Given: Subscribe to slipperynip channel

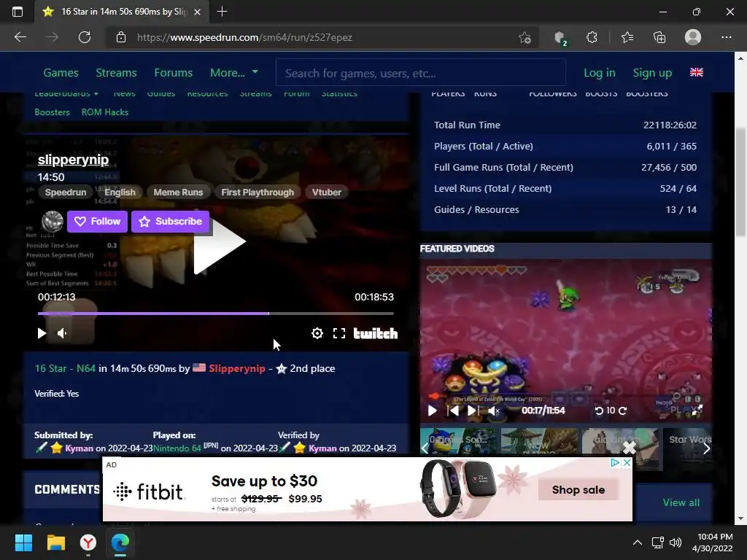Looking at the screenshot, I should coord(170,222).
